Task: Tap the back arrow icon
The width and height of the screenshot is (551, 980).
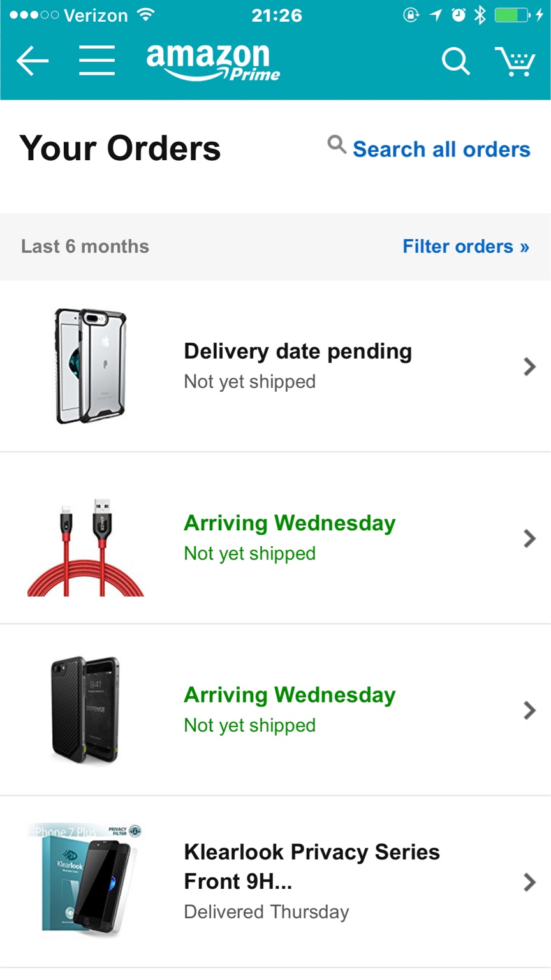Action: pos(33,61)
